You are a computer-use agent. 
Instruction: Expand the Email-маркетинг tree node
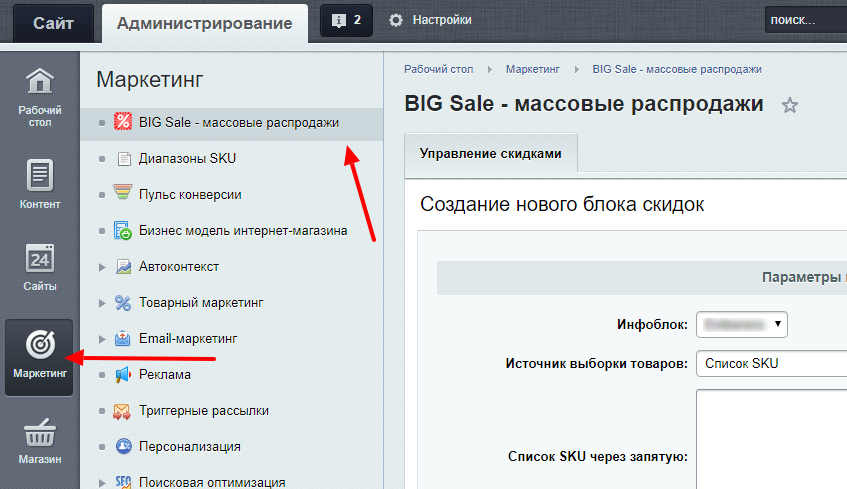tap(102, 339)
